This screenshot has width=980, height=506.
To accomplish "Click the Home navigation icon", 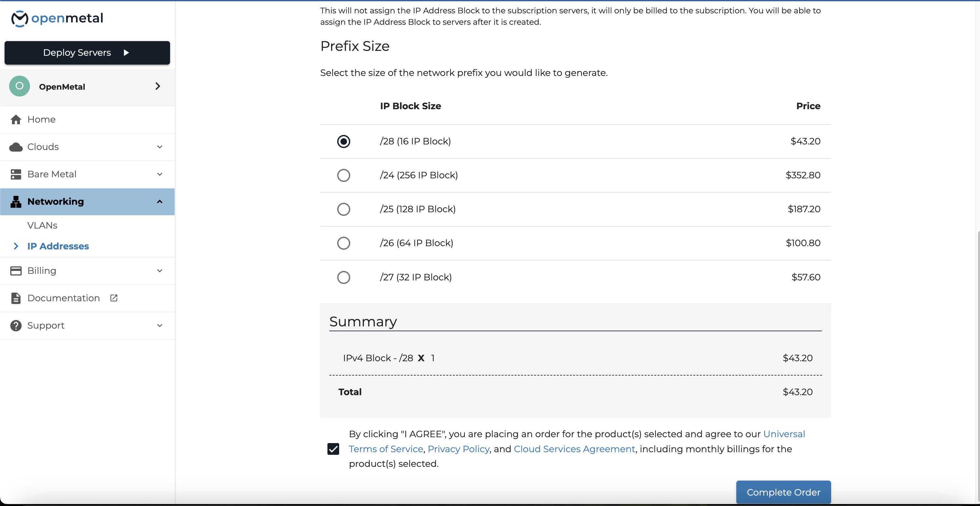I will coord(16,119).
